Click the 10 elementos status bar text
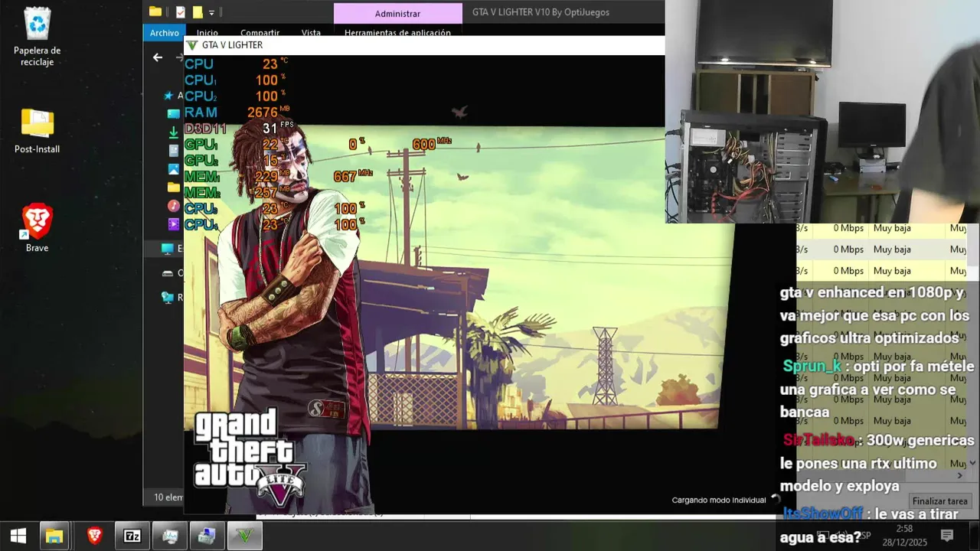The height and width of the screenshot is (551, 980). [168, 497]
